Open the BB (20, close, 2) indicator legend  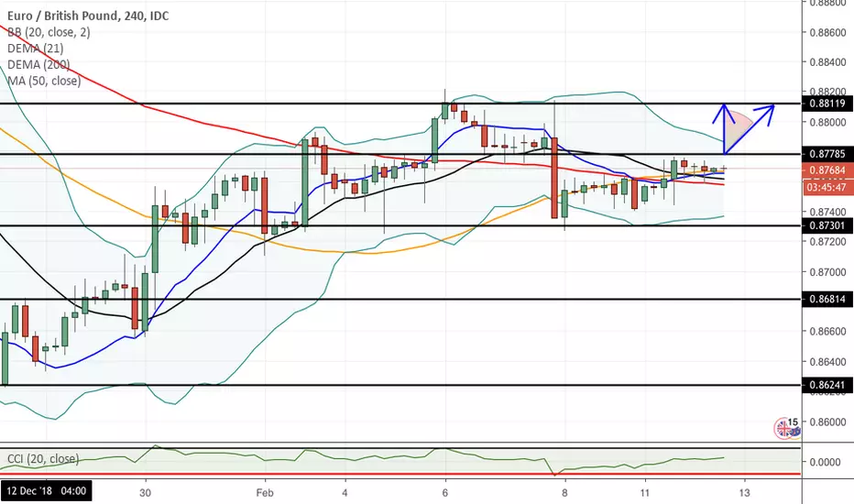[49, 32]
